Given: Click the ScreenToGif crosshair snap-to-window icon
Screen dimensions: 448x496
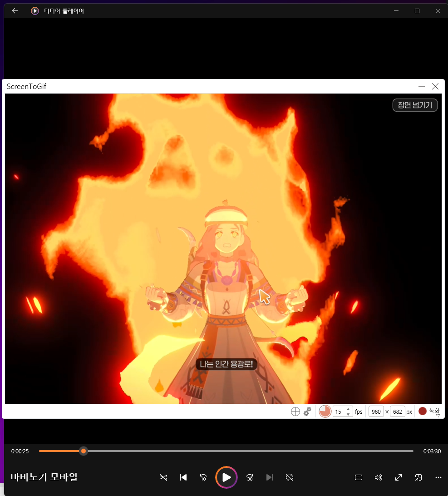Looking at the screenshot, I should tap(295, 412).
